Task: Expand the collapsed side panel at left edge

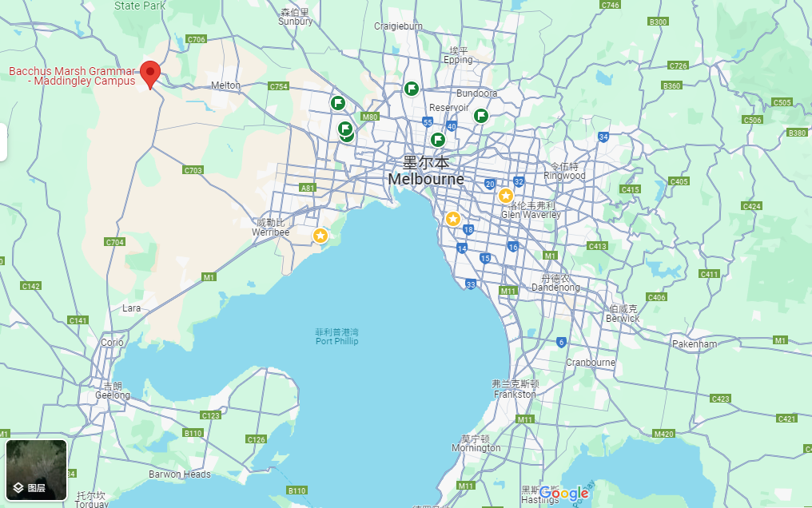Action: (x=3, y=142)
